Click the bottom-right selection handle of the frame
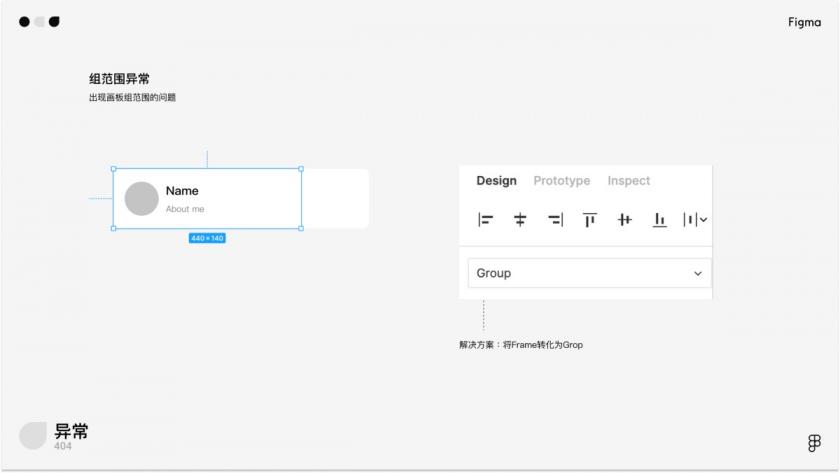This screenshot has width=840, height=473. pyautogui.click(x=301, y=228)
